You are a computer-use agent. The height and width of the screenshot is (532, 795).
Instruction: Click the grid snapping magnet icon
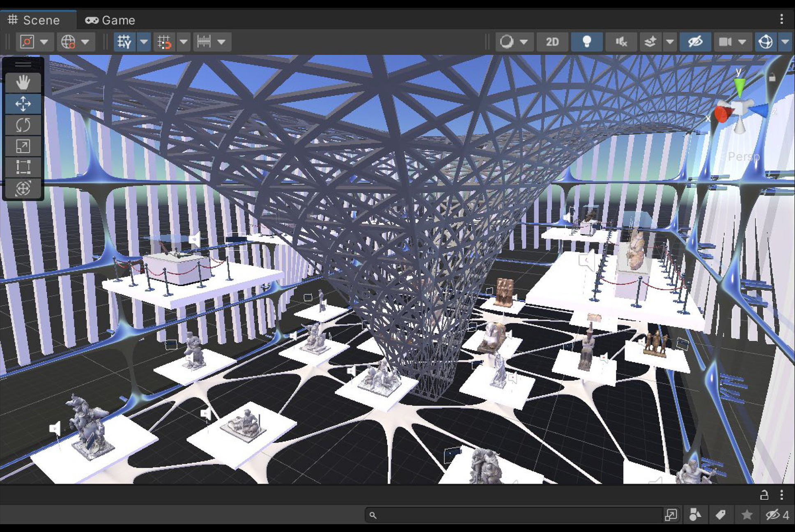164,42
